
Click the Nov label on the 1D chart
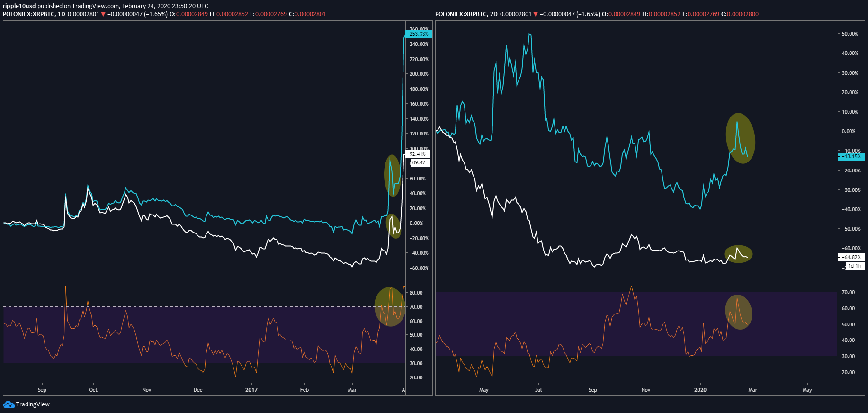pos(147,390)
